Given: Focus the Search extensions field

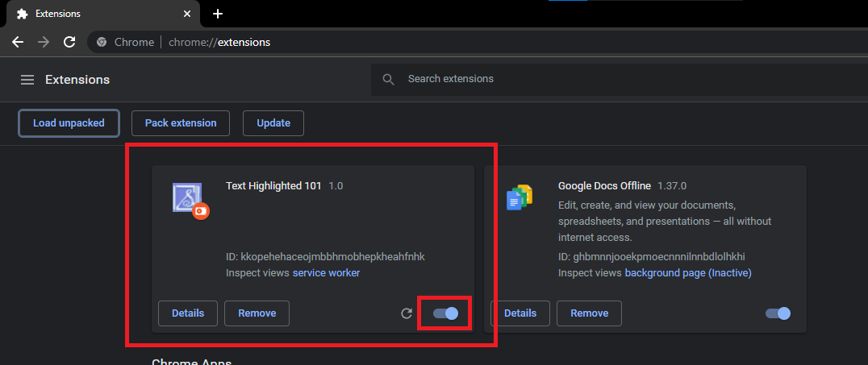Looking at the screenshot, I should pos(620,79).
